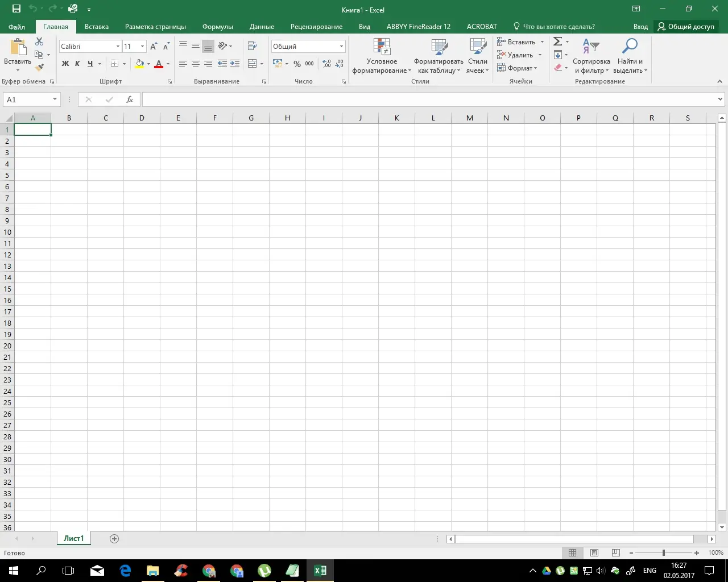Switch to the Вставка tab
728x582 pixels.
[97, 27]
